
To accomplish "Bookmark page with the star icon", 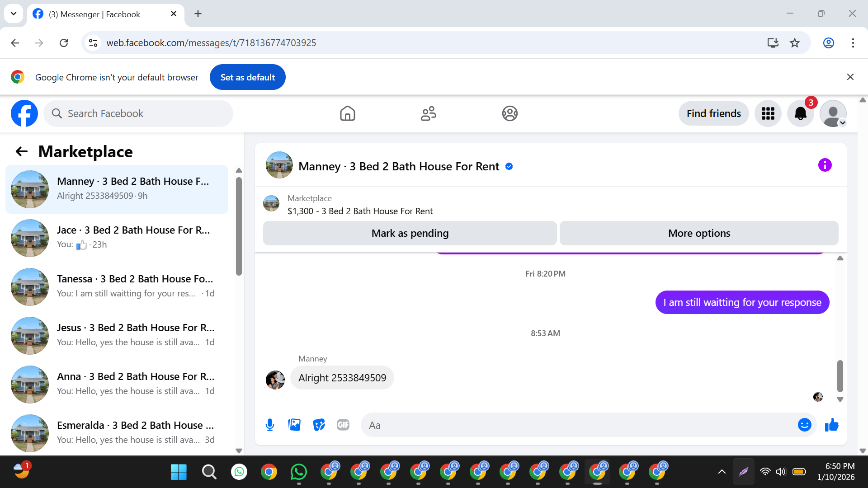I will click(794, 43).
